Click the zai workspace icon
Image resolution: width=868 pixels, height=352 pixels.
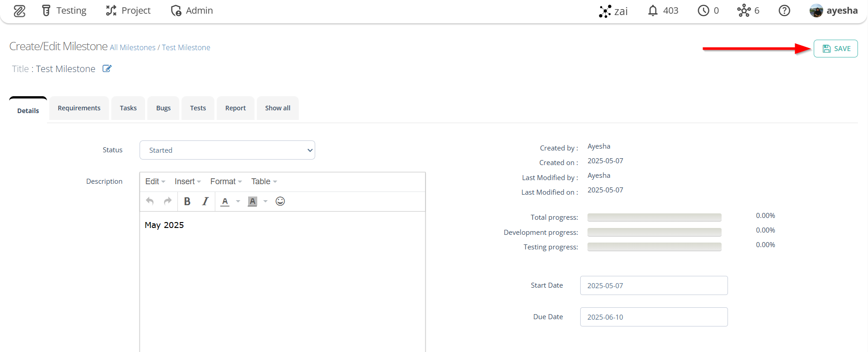tap(605, 11)
